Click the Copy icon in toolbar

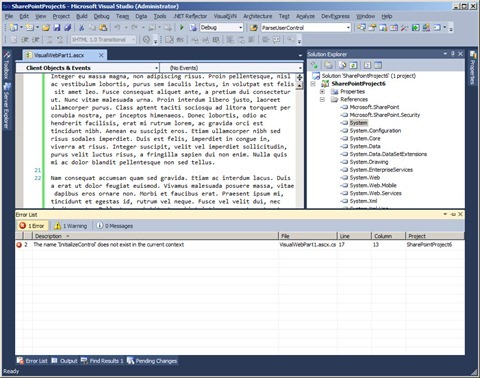pyautogui.click(x=92, y=28)
